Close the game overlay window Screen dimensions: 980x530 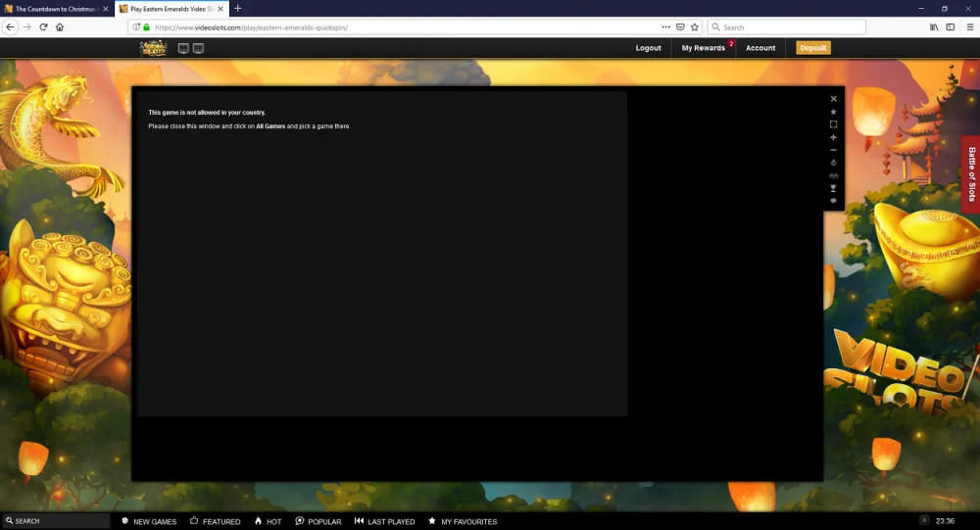[833, 99]
